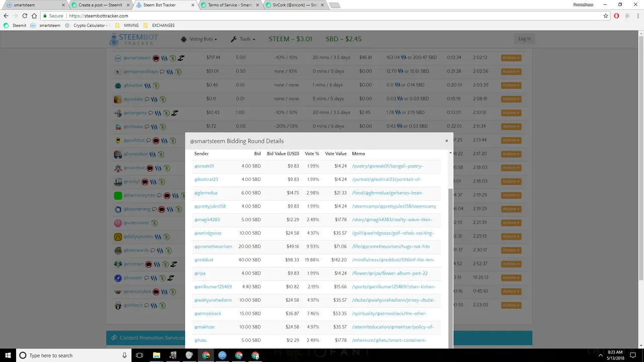The image size is (644, 362).
Task: Open Actions dropdown for @bluebot row
Action: (x=511, y=85)
